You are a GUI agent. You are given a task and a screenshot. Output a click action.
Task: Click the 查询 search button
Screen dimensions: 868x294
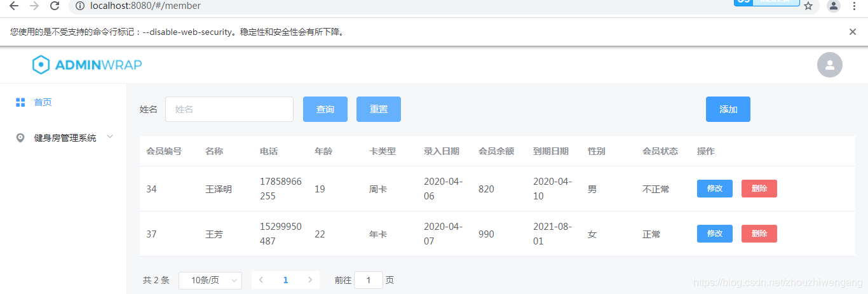click(325, 109)
